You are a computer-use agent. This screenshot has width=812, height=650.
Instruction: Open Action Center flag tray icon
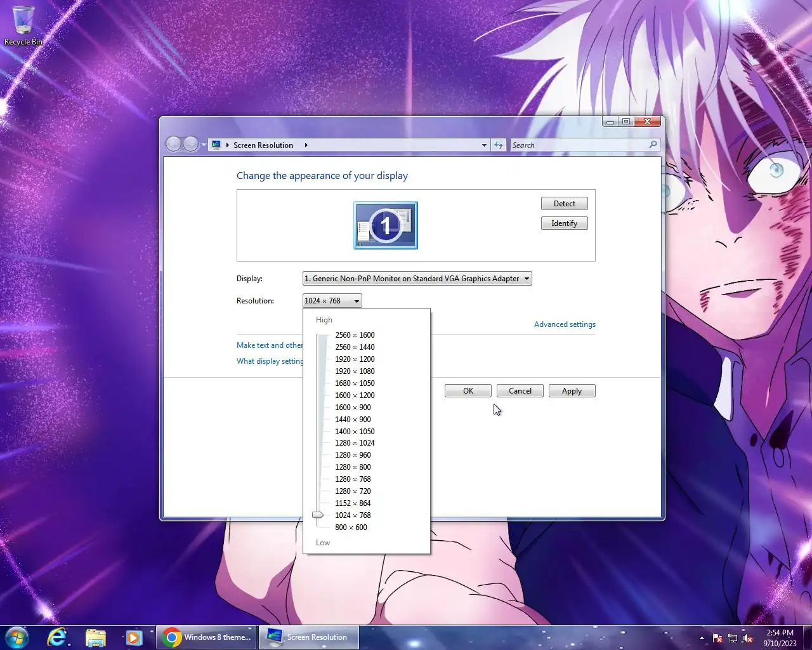[717, 638]
